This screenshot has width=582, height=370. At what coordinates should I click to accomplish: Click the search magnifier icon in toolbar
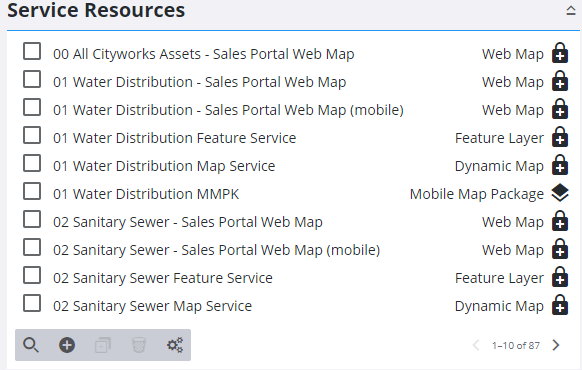(x=30, y=345)
